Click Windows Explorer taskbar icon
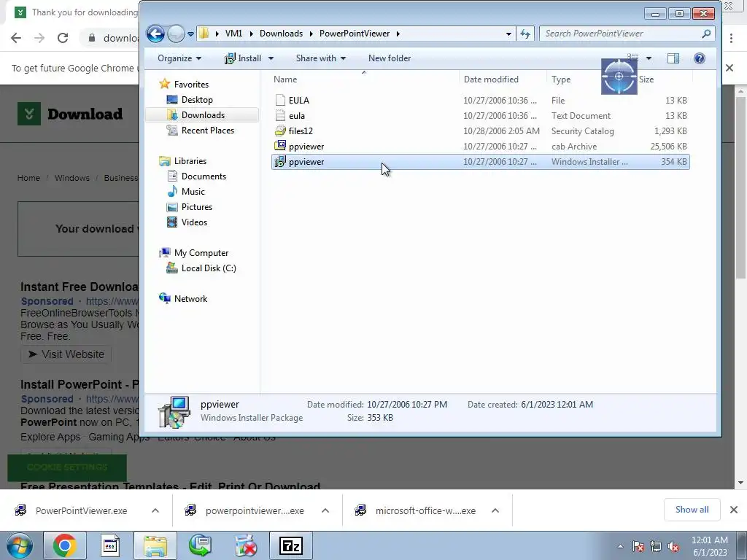This screenshot has width=747, height=560. tap(155, 545)
